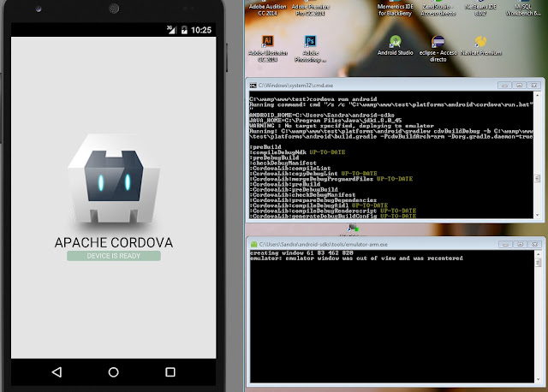Select the ZendStudio - Acceso directo shortcut label
The width and height of the screenshot is (548, 392).
point(438,9)
